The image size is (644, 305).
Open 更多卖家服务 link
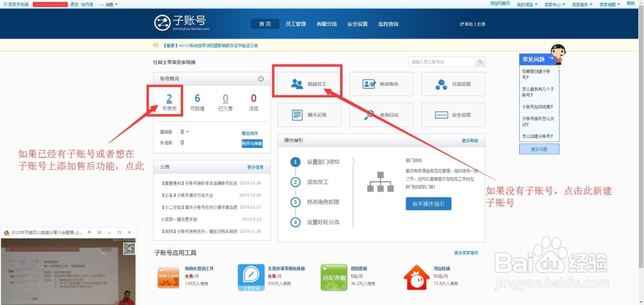(x=466, y=253)
